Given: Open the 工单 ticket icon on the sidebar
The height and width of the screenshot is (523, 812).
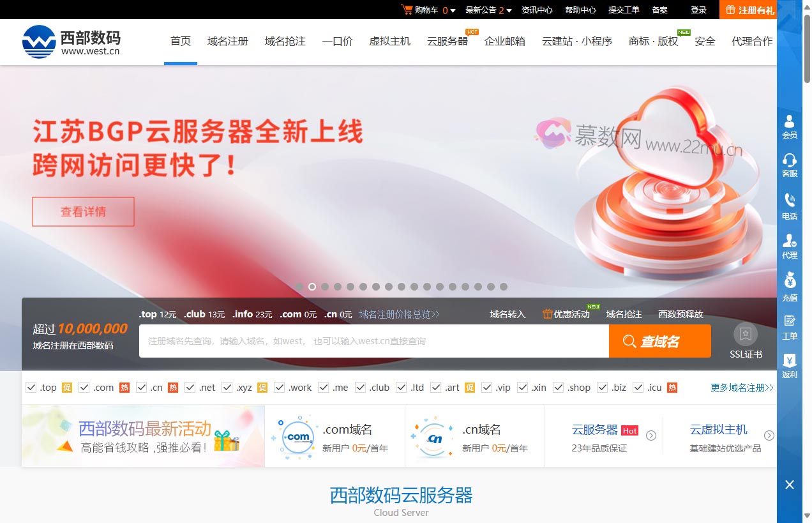Looking at the screenshot, I should [x=790, y=326].
